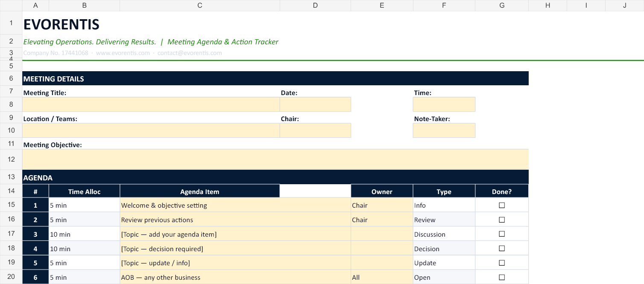
Task: Click the 'Decision' type cell
Action: click(x=444, y=249)
